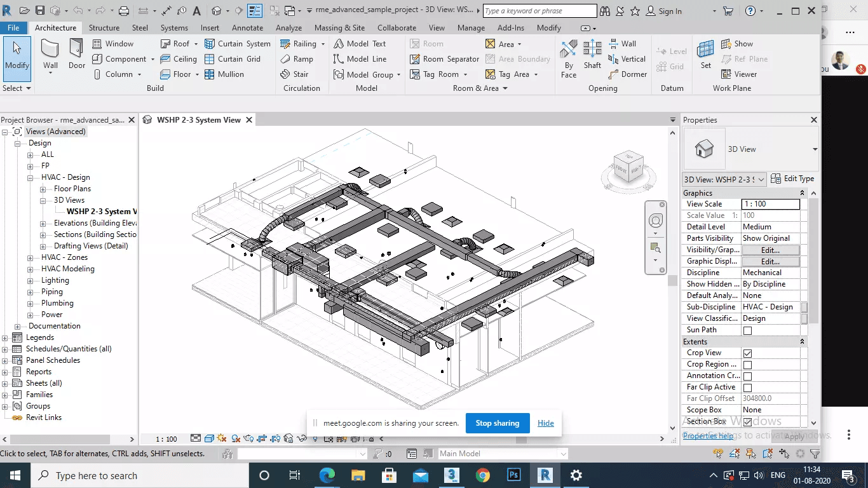Check the Sun Path checkbox
The width and height of the screenshot is (868, 488).
(x=747, y=330)
